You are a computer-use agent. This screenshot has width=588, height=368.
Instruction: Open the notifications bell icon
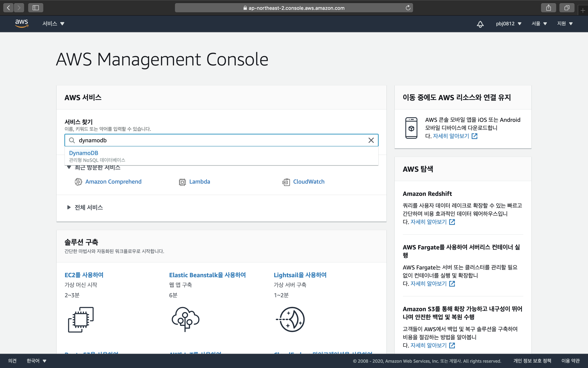480,24
